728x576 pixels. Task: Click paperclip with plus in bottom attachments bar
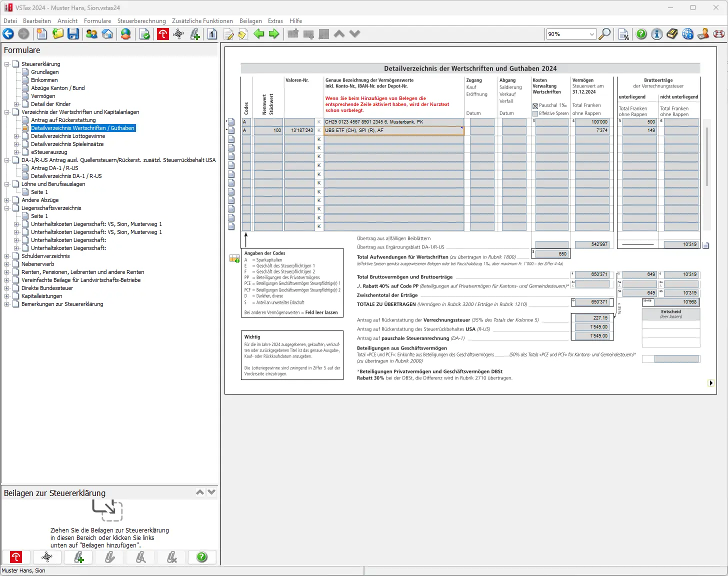(78, 557)
